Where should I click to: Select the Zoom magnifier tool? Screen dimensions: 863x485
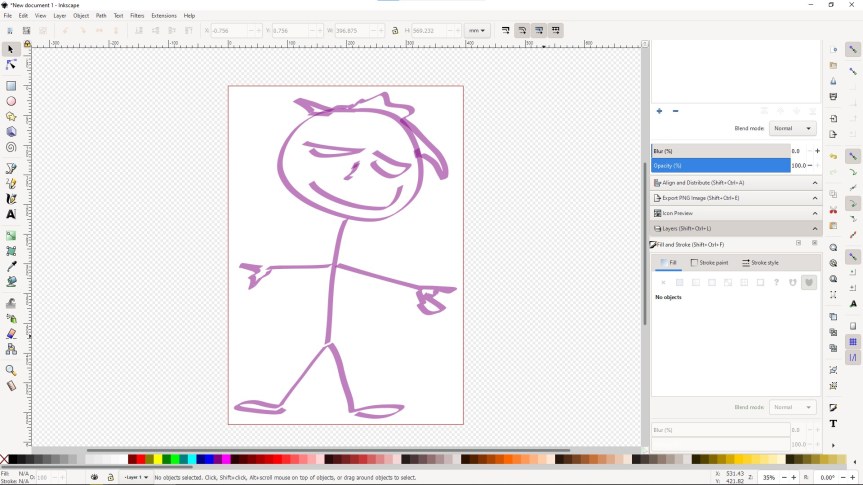pyautogui.click(x=11, y=370)
